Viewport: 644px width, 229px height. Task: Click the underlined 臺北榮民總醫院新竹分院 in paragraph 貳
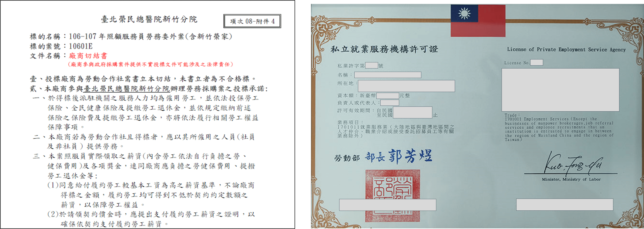(127, 89)
